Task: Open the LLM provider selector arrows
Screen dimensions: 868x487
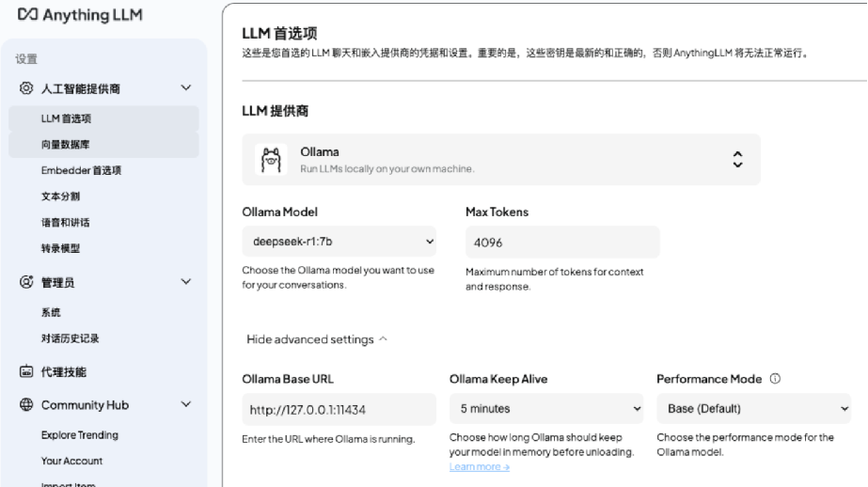Action: coord(737,160)
